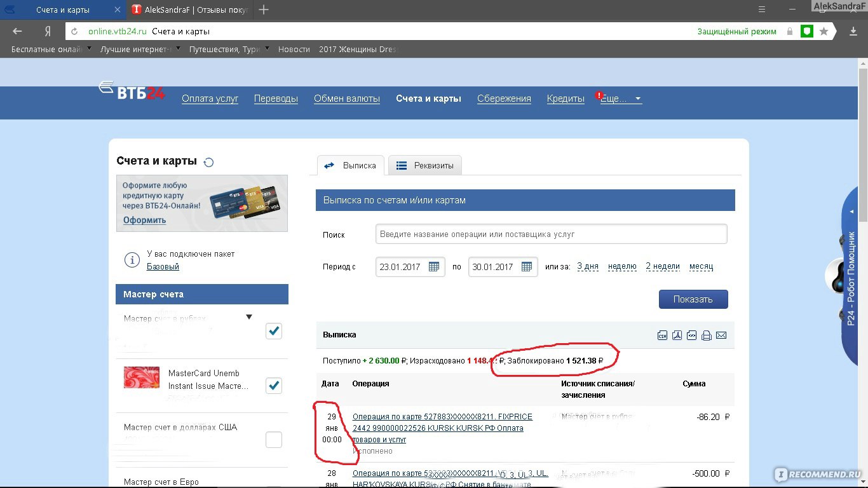Open Обмен валюты menu
Image resolution: width=868 pixels, height=488 pixels.
coord(347,98)
